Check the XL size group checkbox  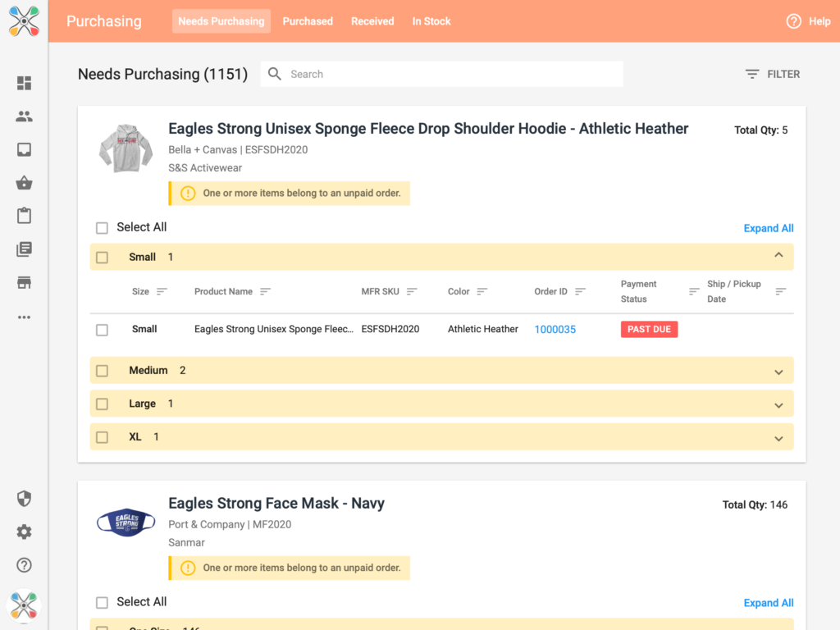[x=102, y=437]
